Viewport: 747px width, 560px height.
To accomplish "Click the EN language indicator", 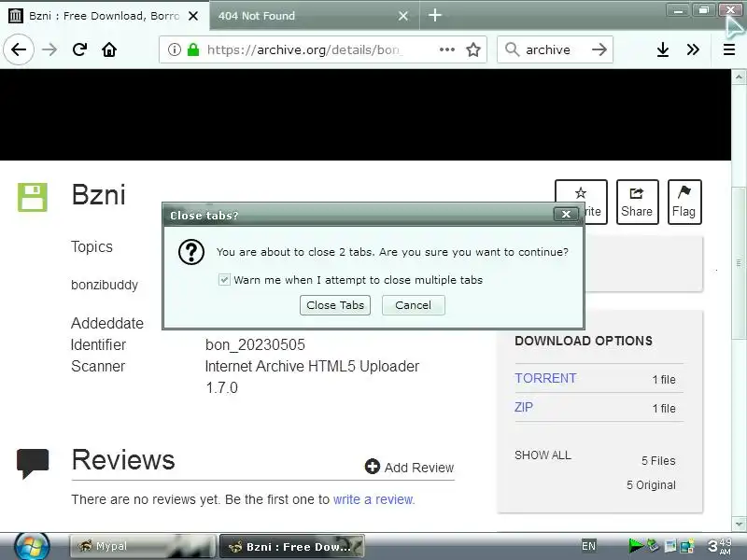I will tap(588, 546).
